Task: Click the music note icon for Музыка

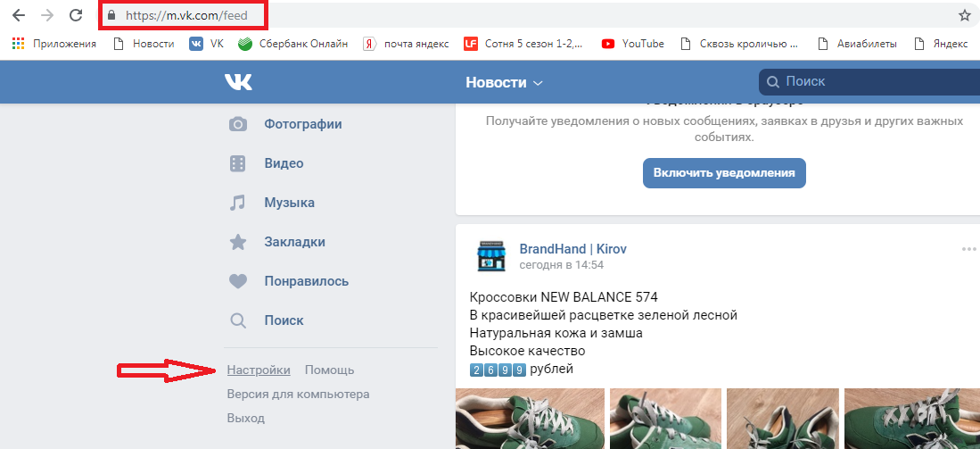Action: click(x=237, y=203)
